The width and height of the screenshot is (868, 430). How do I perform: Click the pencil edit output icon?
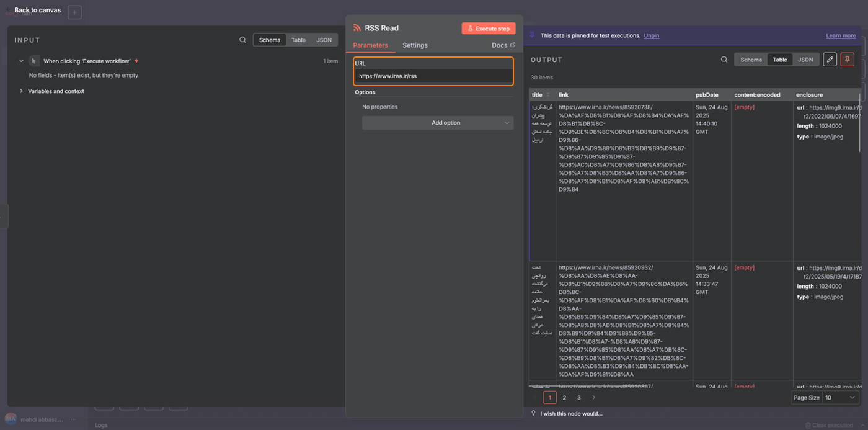click(830, 60)
